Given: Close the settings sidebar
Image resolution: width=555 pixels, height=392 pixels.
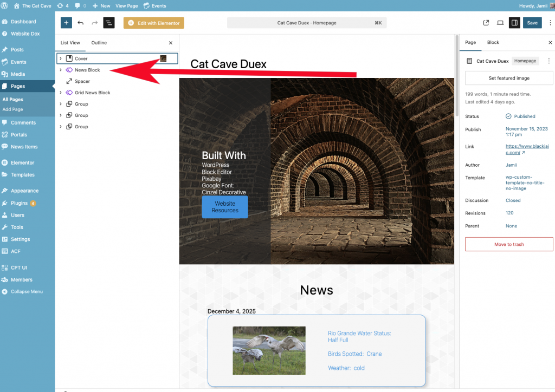Looking at the screenshot, I should click(x=550, y=42).
